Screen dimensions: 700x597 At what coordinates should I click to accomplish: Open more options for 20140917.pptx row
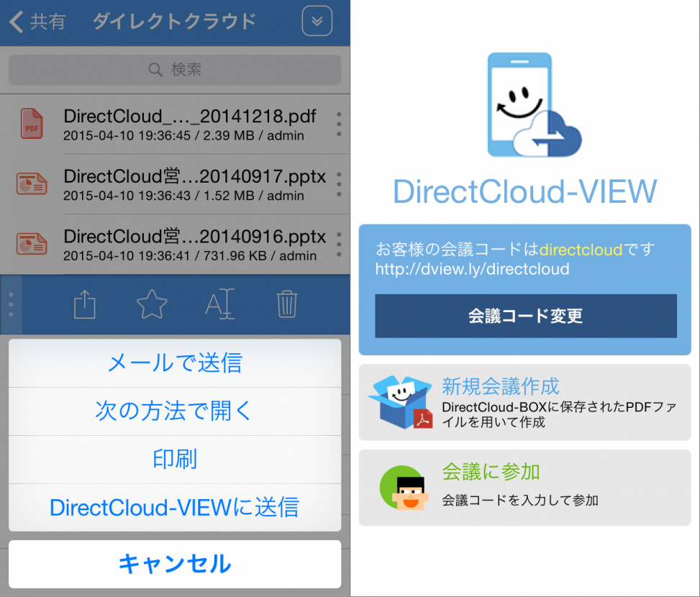point(339,184)
